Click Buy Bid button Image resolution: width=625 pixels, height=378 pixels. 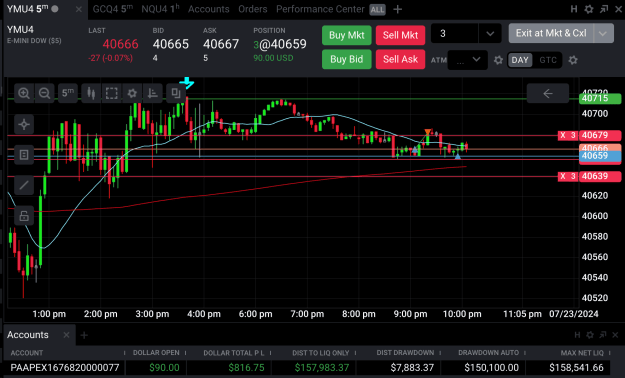347,59
